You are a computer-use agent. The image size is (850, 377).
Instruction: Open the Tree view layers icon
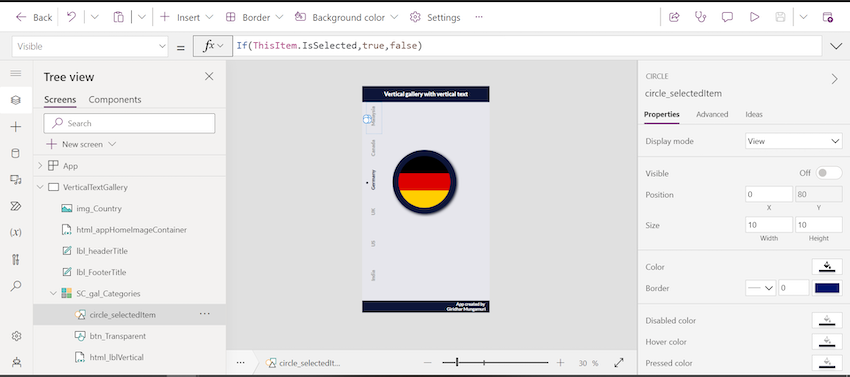[16, 100]
